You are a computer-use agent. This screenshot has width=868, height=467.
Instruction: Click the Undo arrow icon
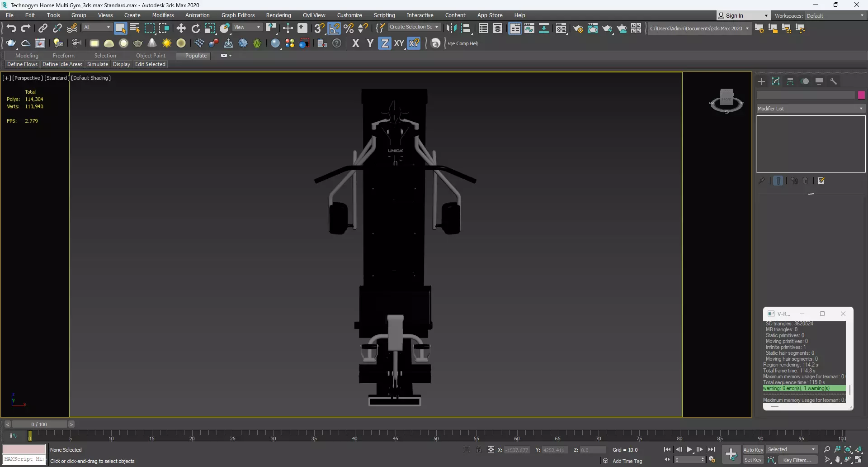pyautogui.click(x=11, y=29)
